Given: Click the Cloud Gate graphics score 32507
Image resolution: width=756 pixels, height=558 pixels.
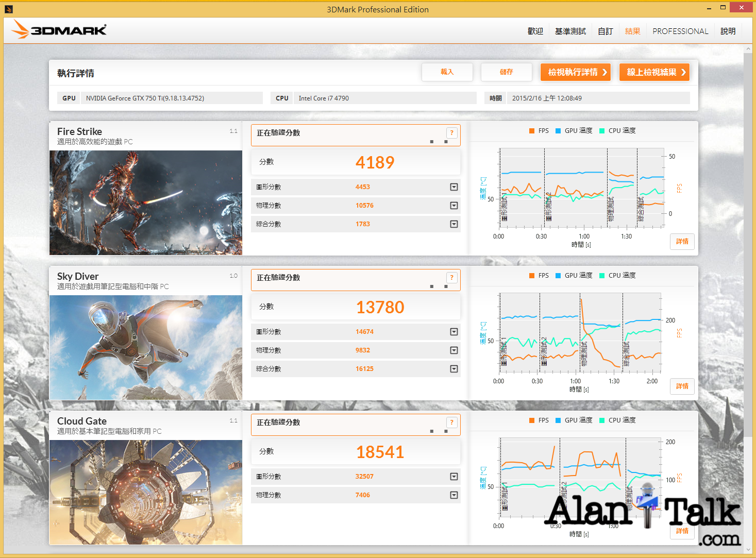Looking at the screenshot, I should [x=364, y=477].
